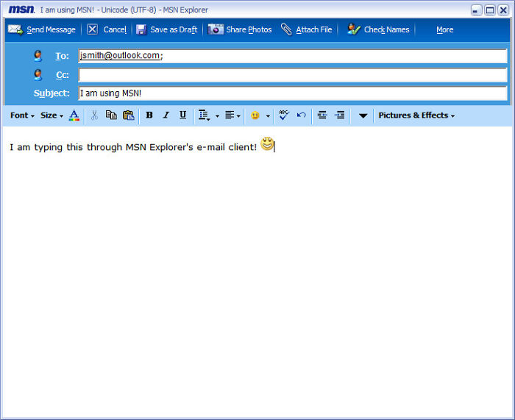The height and width of the screenshot is (420, 515).
Task: Decrease indent icon
Action: click(322, 115)
